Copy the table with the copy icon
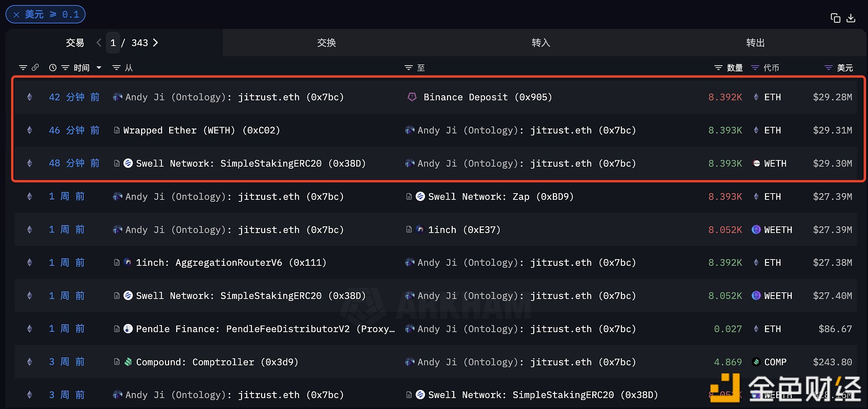 (835, 18)
